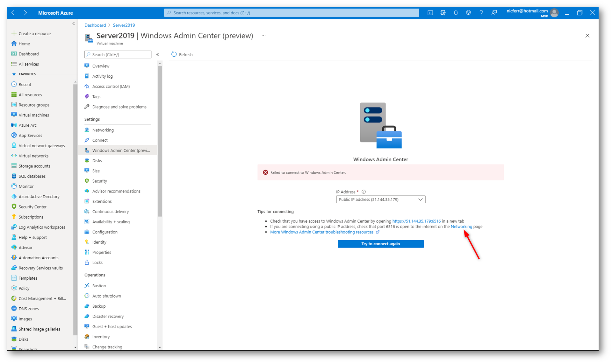Image resolution: width=612 pixels, height=364 pixels.
Task: Open Monitor favorite
Action: pyautogui.click(x=22, y=186)
